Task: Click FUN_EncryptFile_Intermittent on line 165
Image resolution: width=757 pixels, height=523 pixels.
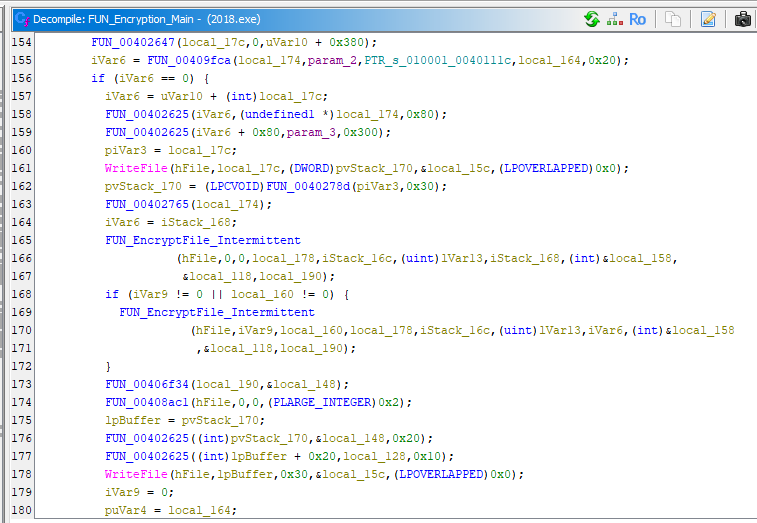Action: click(202, 240)
